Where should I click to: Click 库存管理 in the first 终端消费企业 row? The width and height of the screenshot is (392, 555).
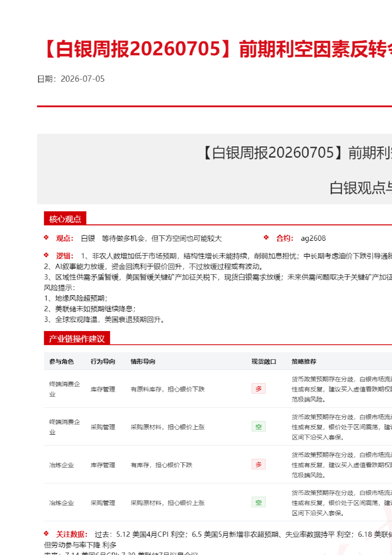(103, 389)
